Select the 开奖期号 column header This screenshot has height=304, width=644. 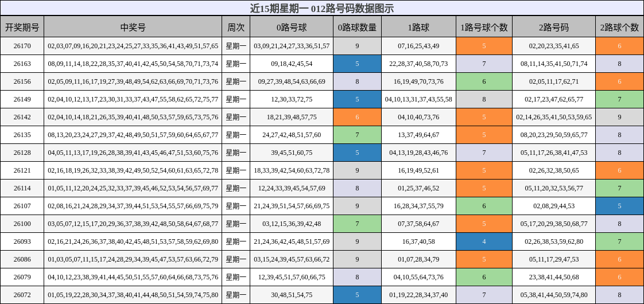[x=22, y=28]
